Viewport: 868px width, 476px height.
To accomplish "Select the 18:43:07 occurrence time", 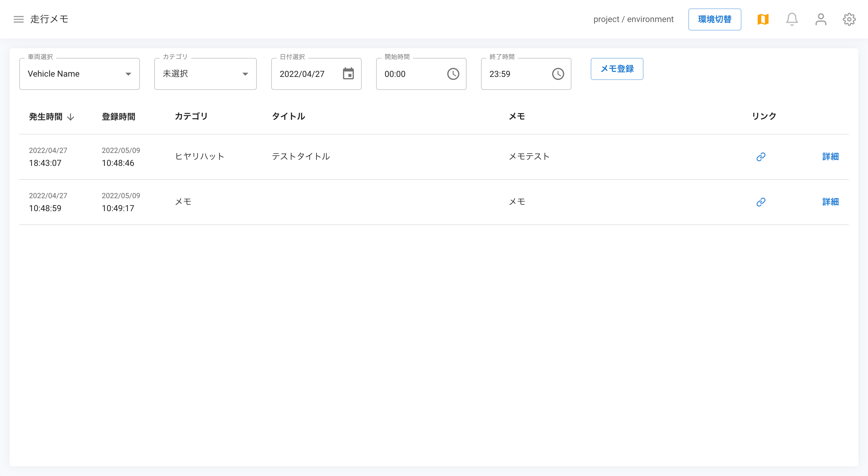I will click(x=45, y=163).
